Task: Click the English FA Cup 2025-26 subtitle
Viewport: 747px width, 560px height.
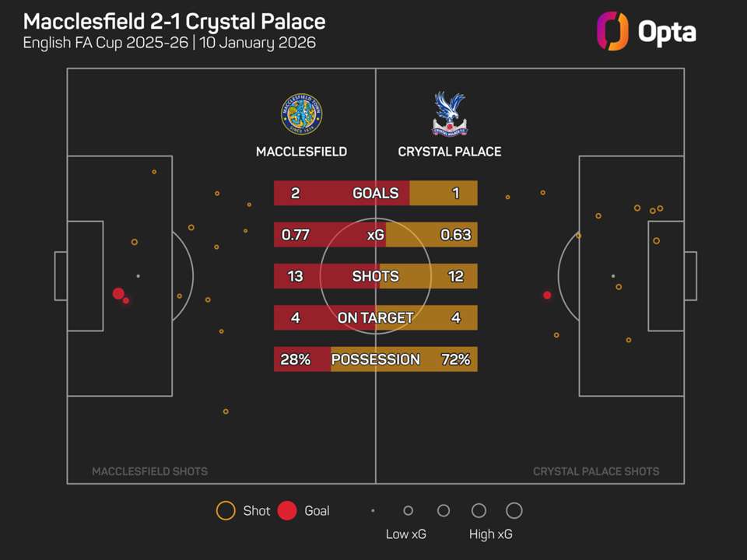Action: [x=105, y=43]
